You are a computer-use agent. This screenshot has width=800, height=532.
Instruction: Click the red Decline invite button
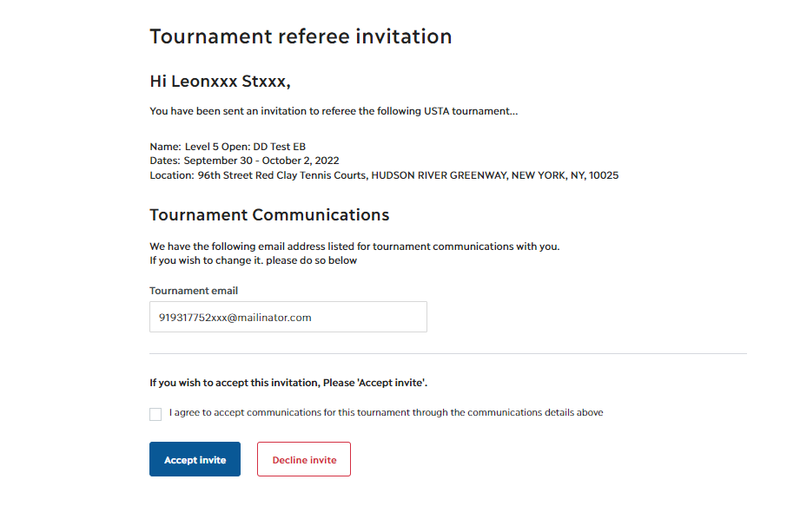click(303, 459)
